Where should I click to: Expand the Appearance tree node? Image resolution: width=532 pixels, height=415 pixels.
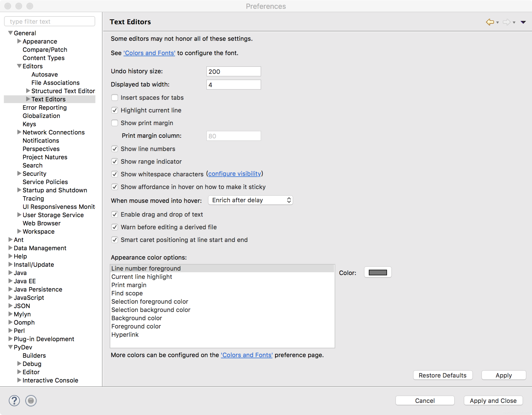tap(19, 41)
